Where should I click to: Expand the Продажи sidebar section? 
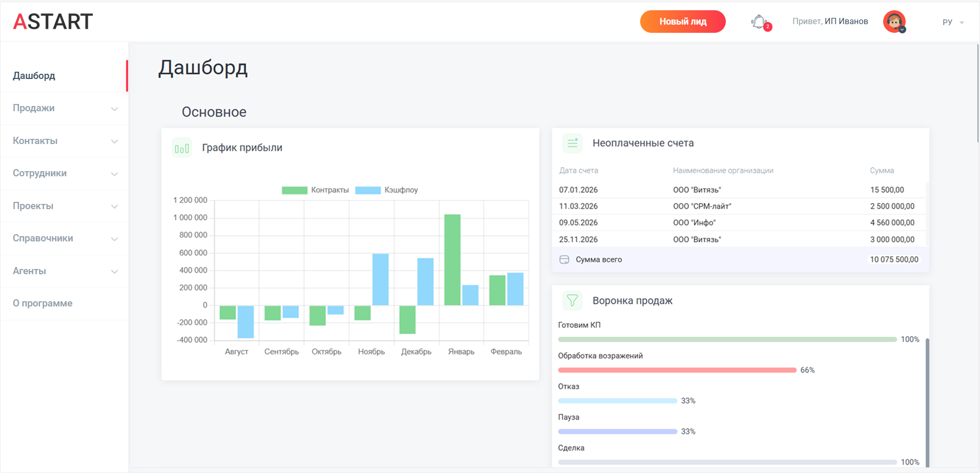pos(34,108)
